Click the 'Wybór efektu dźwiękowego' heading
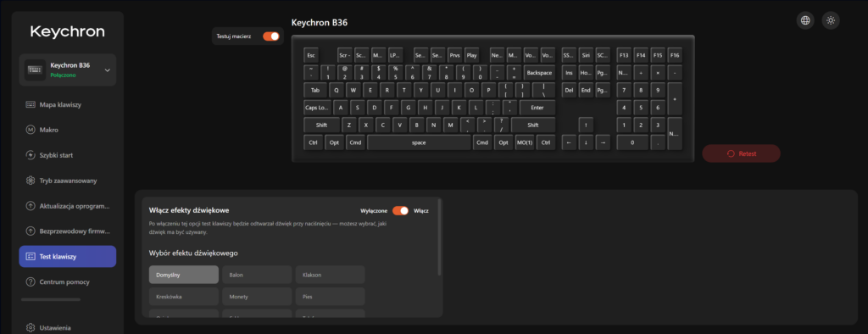868x334 pixels. tap(194, 253)
